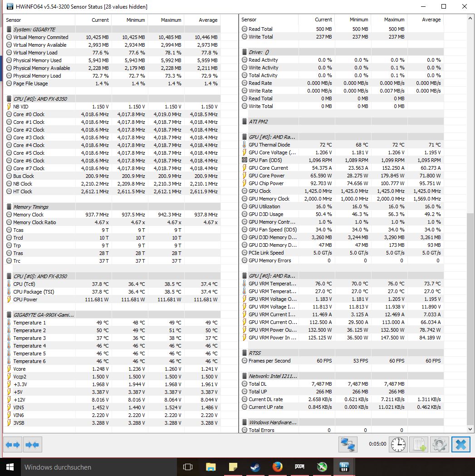
Task: Open the network monitors icon
Action: pos(348,445)
